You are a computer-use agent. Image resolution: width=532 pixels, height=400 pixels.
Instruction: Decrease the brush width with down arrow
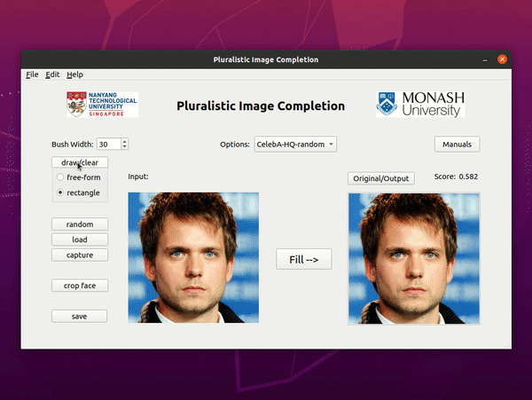pyautogui.click(x=124, y=147)
